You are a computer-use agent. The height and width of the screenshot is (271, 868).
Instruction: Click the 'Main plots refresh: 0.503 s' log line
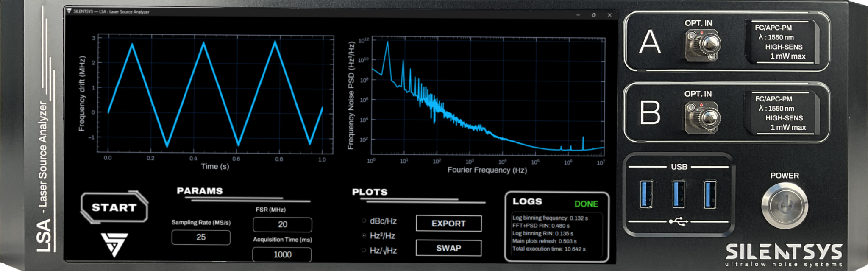544,241
